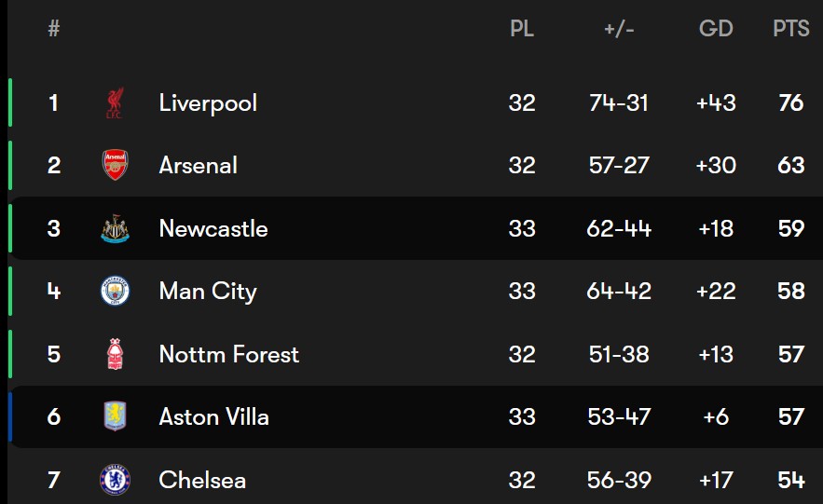Open the Arsenal team link
This screenshot has width=823, height=504.
(x=198, y=165)
